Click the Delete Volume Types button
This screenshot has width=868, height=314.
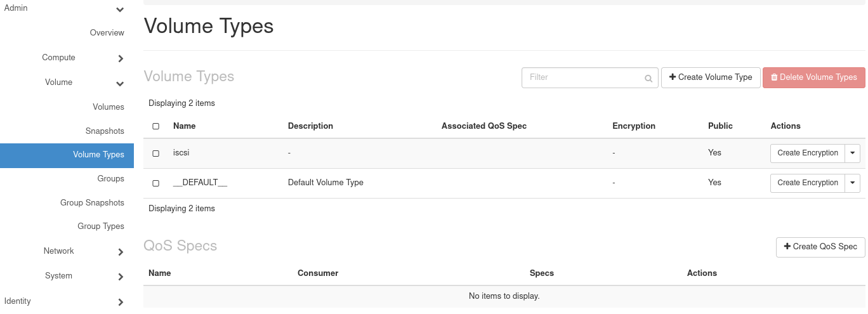point(813,77)
